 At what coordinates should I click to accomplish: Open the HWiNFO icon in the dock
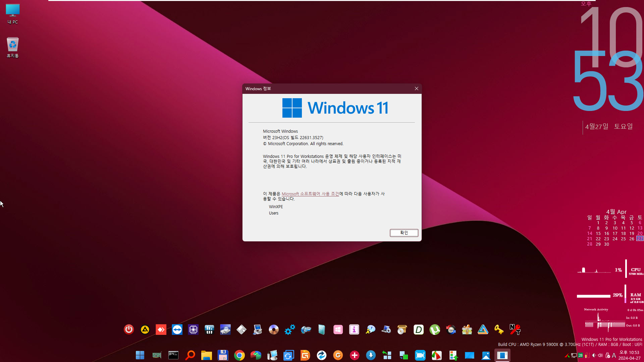click(x=209, y=330)
